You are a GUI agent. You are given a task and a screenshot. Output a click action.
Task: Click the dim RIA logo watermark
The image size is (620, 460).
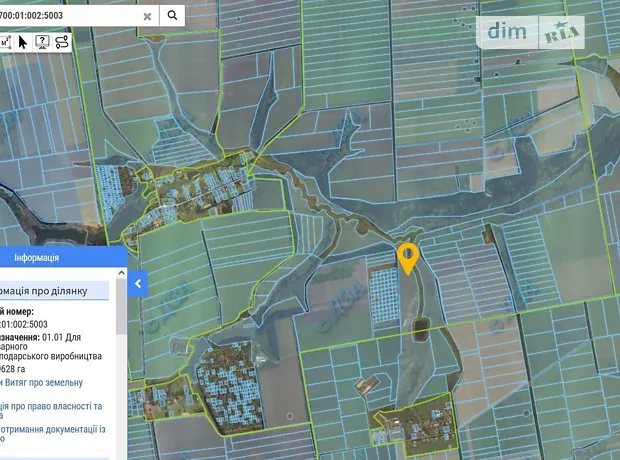click(534, 32)
